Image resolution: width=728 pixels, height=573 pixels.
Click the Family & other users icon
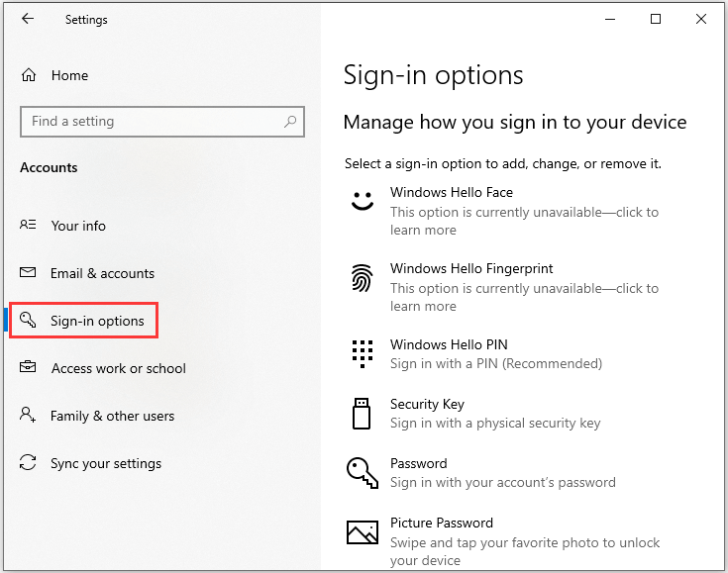[28, 415]
